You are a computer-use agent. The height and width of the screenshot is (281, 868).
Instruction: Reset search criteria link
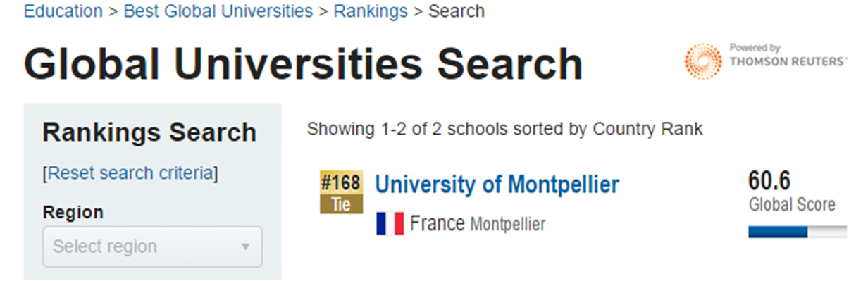[130, 173]
